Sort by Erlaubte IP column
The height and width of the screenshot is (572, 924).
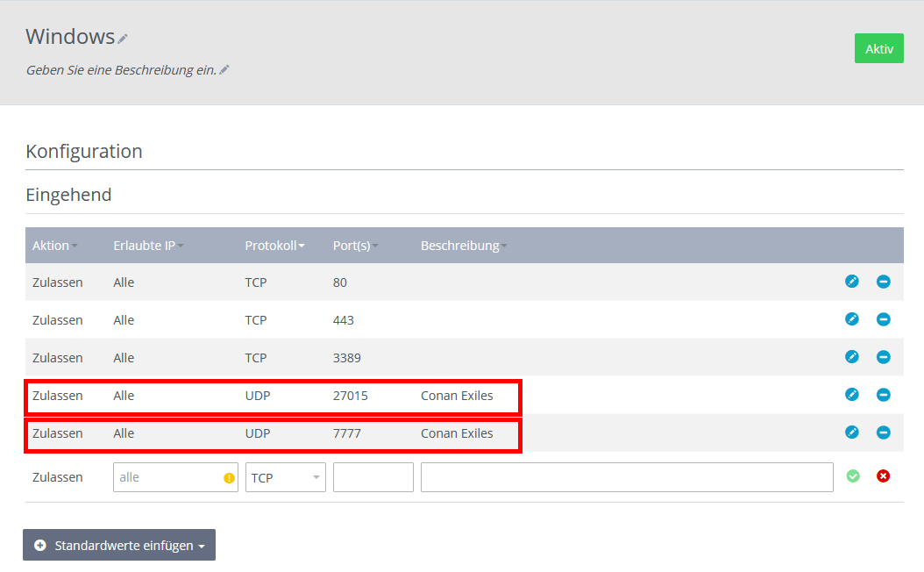[148, 246]
